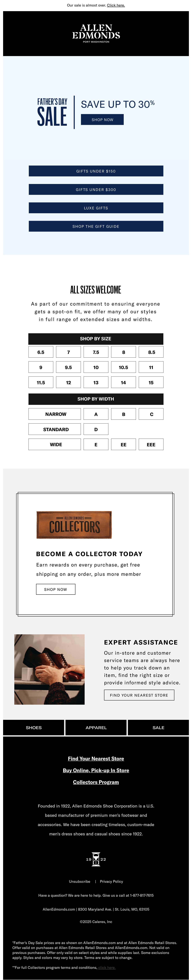Open the shoe polishing photo
Viewport: 192px width, 980px height.
(49, 669)
